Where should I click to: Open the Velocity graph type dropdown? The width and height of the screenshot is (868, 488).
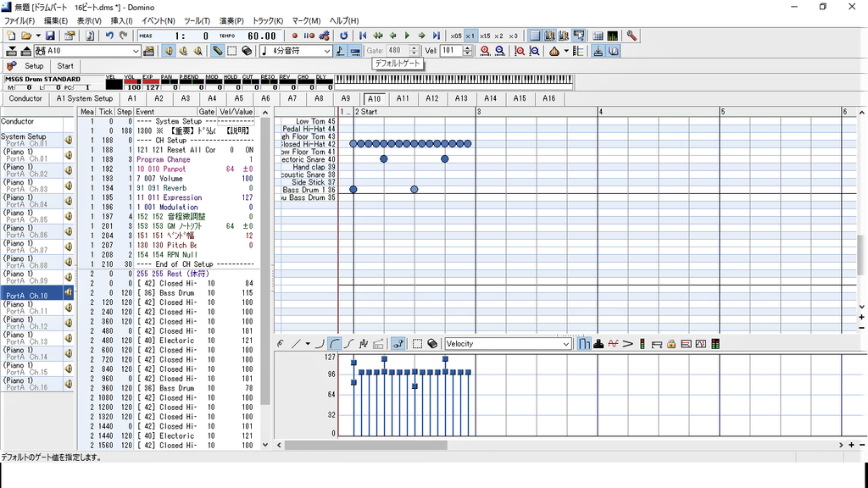coord(565,344)
